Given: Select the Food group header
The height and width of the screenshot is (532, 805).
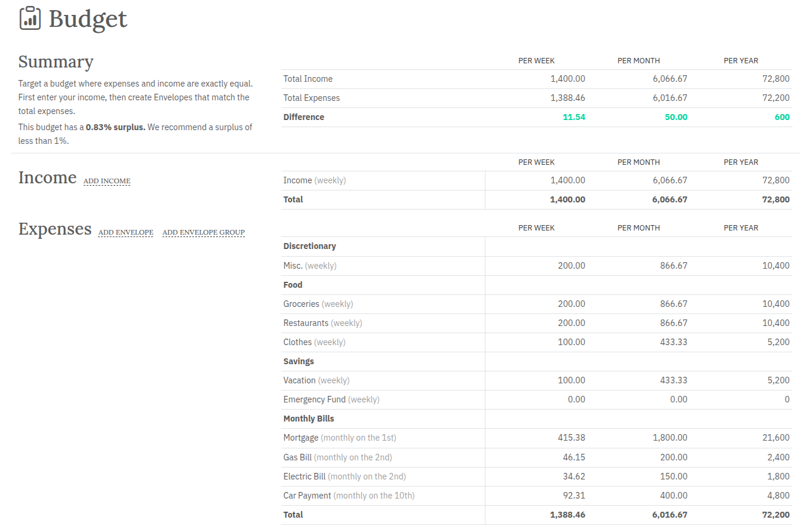Looking at the screenshot, I should [293, 284].
